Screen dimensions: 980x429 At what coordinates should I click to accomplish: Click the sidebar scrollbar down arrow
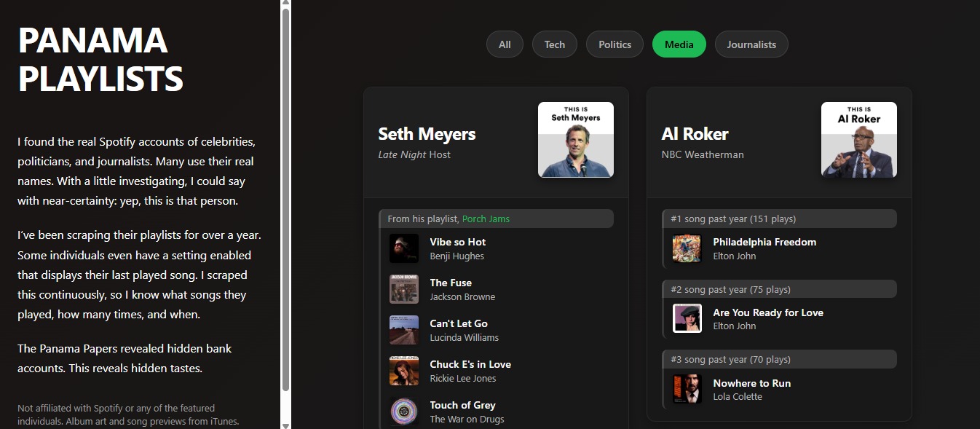286,425
